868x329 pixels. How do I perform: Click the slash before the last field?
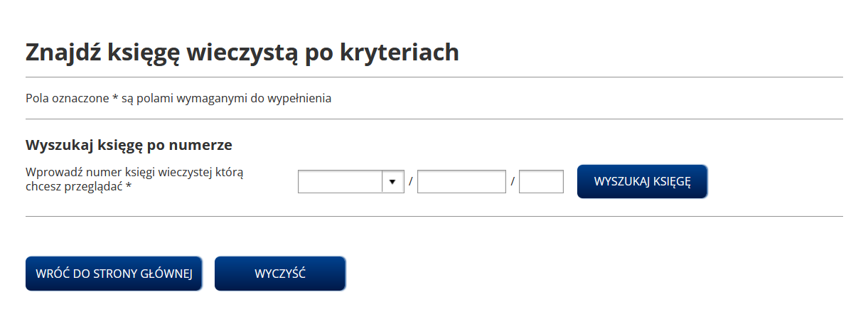[513, 183]
